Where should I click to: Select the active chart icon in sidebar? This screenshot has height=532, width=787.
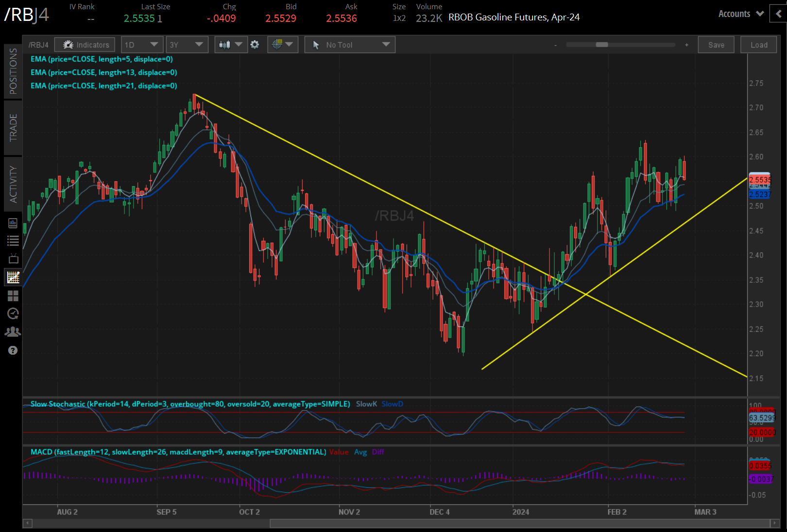click(13, 277)
